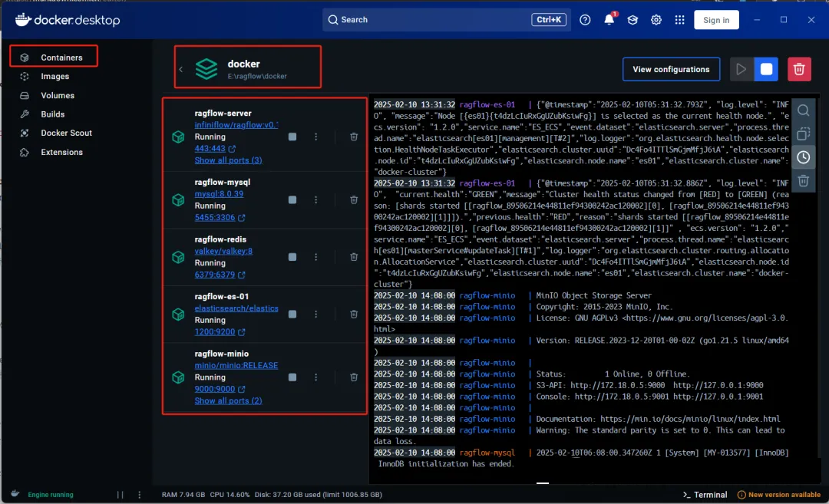
Task: Delete the ragflow-mysql container
Action: [x=354, y=199]
